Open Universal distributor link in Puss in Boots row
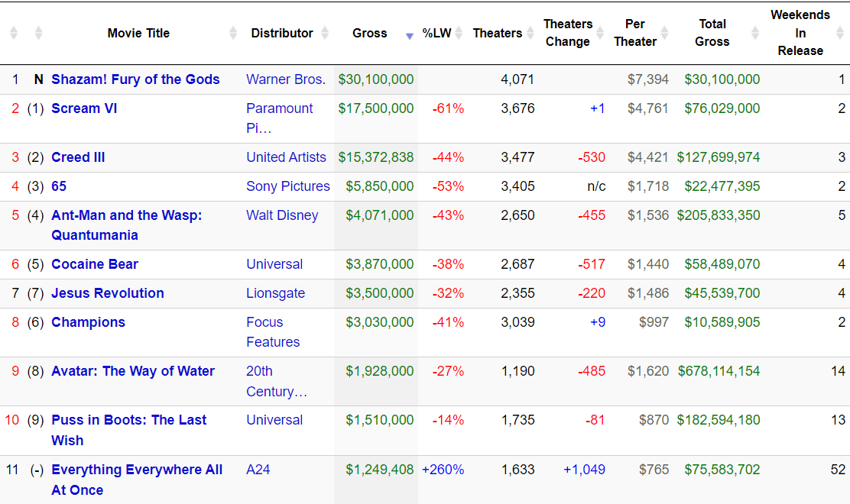 [x=274, y=420]
